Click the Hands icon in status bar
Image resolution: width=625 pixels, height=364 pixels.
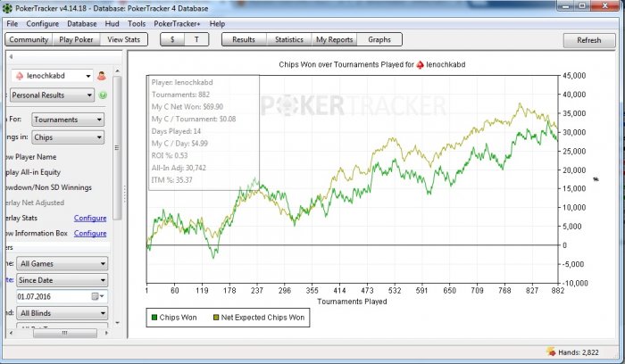point(551,352)
